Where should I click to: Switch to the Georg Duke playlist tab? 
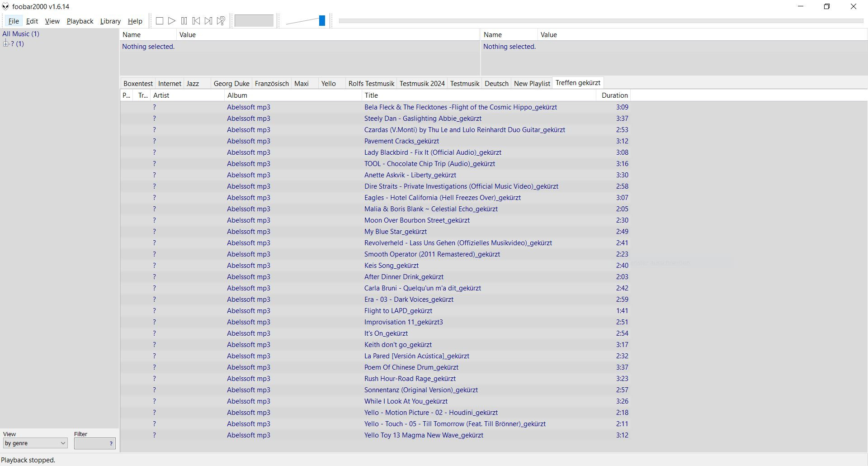pyautogui.click(x=231, y=84)
